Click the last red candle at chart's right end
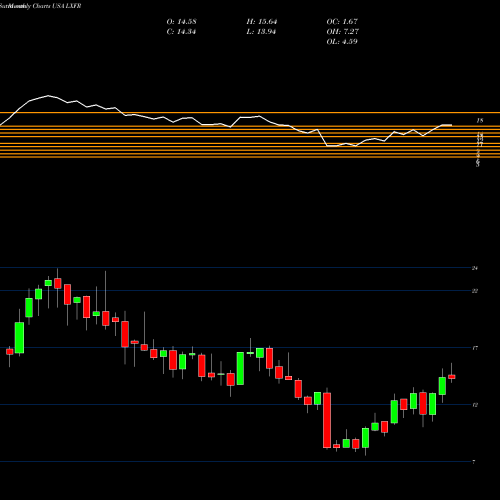 point(452,377)
